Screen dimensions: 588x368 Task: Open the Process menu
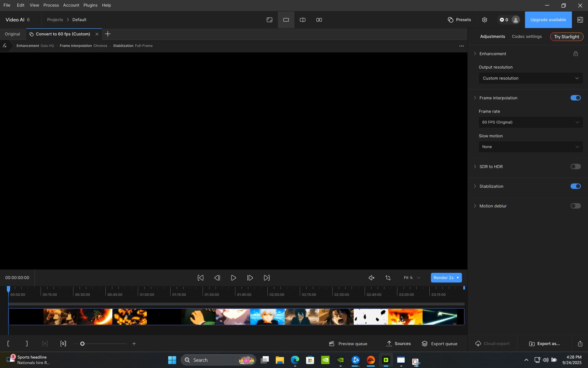(x=51, y=5)
